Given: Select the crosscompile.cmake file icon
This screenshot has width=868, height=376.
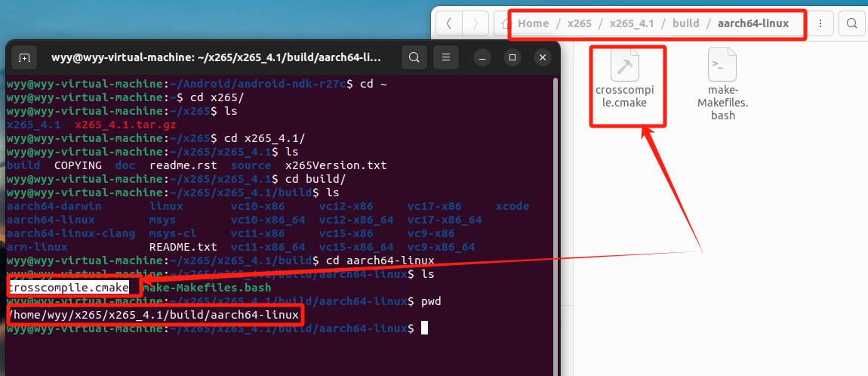Looking at the screenshot, I should (625, 66).
